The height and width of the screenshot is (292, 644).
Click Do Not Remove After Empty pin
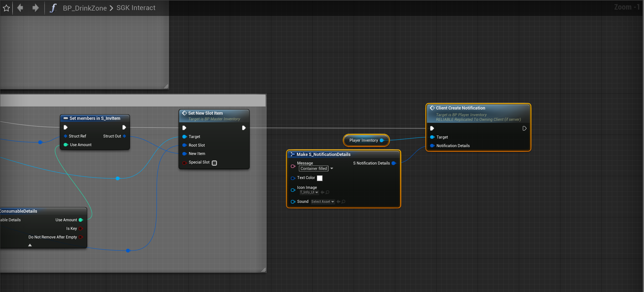tap(81, 237)
